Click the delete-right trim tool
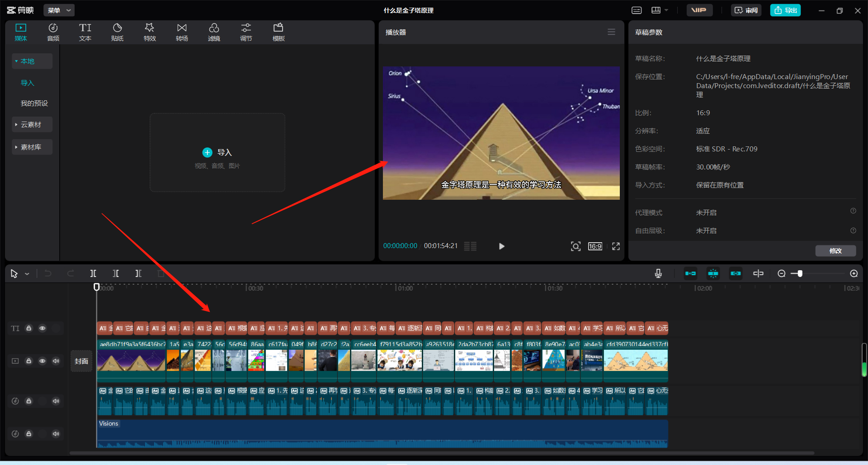868x465 pixels. tap(138, 273)
